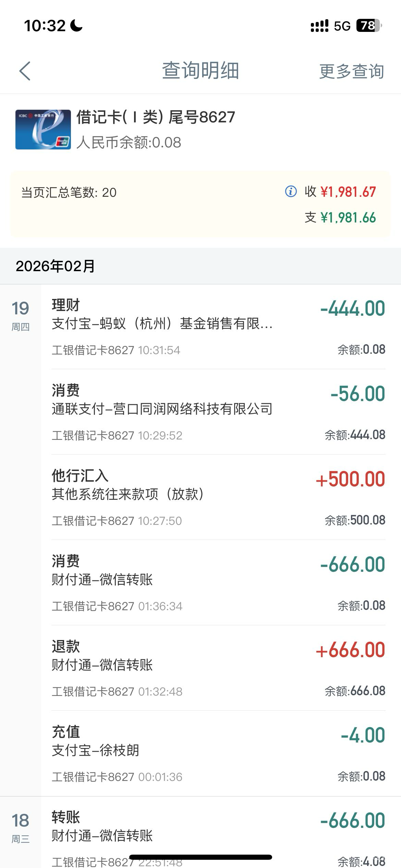Tap the 借记卡 尾号8627 card title
Screen dimensions: 401x868
click(156, 117)
